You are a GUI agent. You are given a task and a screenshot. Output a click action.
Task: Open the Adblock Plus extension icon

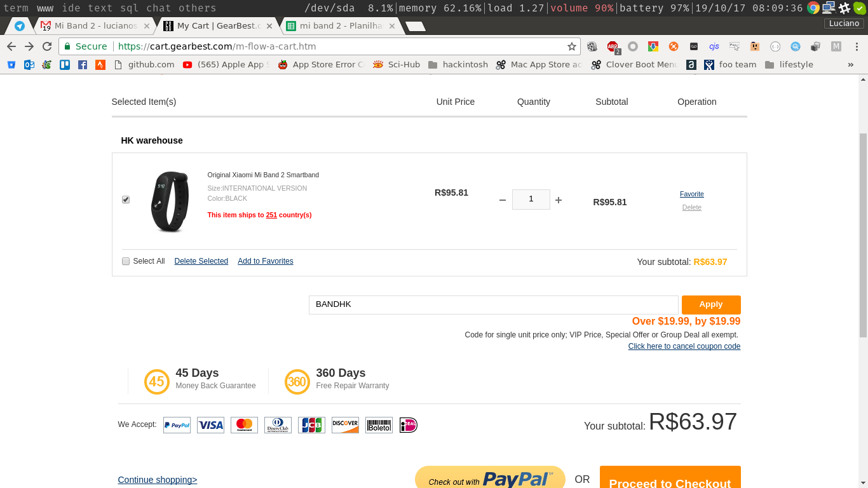[x=613, y=46]
